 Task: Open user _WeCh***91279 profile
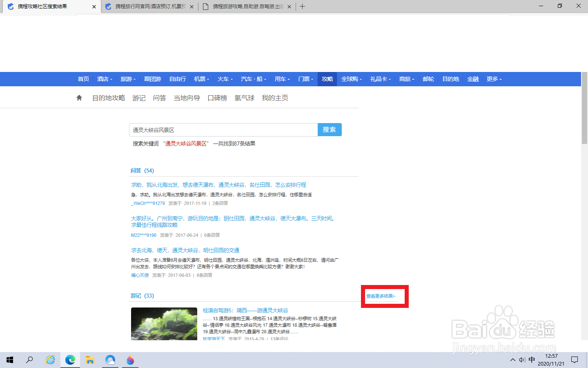(148, 203)
